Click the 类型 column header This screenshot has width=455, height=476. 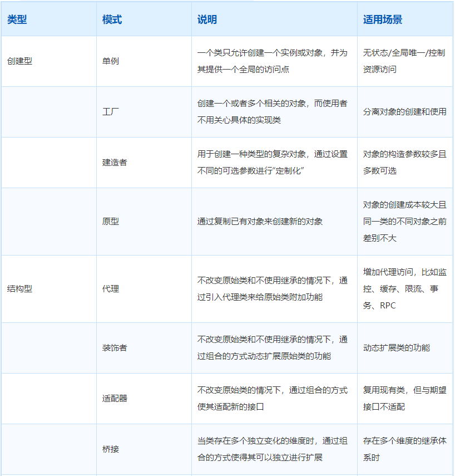tap(17, 20)
